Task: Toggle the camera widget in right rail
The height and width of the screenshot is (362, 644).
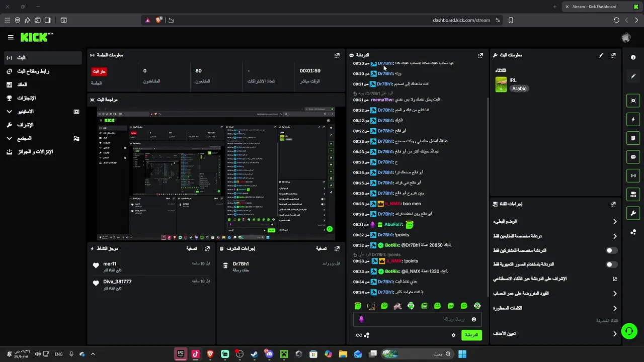Action: [633, 194]
